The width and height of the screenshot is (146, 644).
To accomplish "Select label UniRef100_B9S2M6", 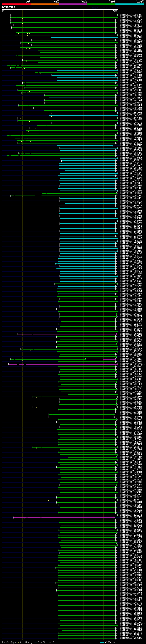I will point(131,72).
